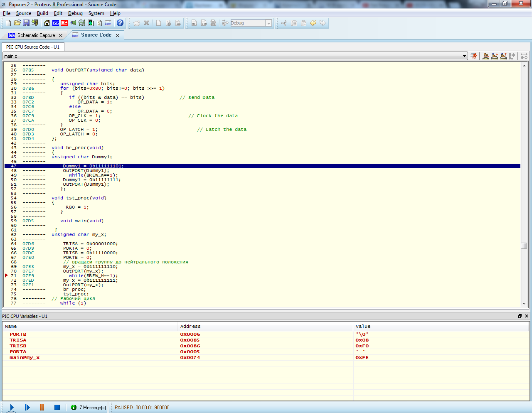Click the 7 Message(s) status button

[89, 408]
